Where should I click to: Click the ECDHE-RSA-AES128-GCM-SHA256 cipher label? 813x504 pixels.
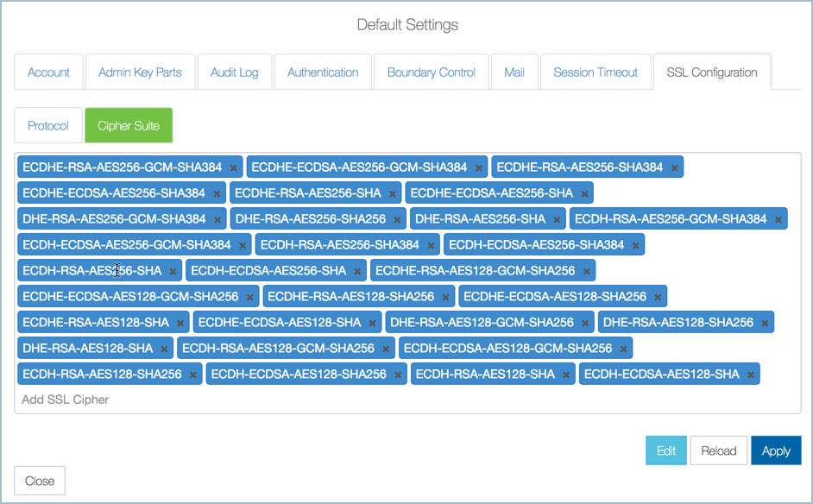pyautogui.click(x=476, y=271)
